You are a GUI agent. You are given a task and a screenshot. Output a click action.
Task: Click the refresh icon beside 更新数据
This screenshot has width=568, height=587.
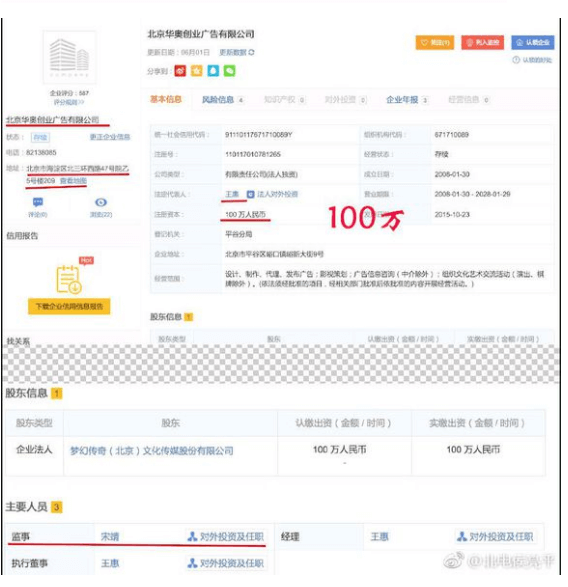251,52
